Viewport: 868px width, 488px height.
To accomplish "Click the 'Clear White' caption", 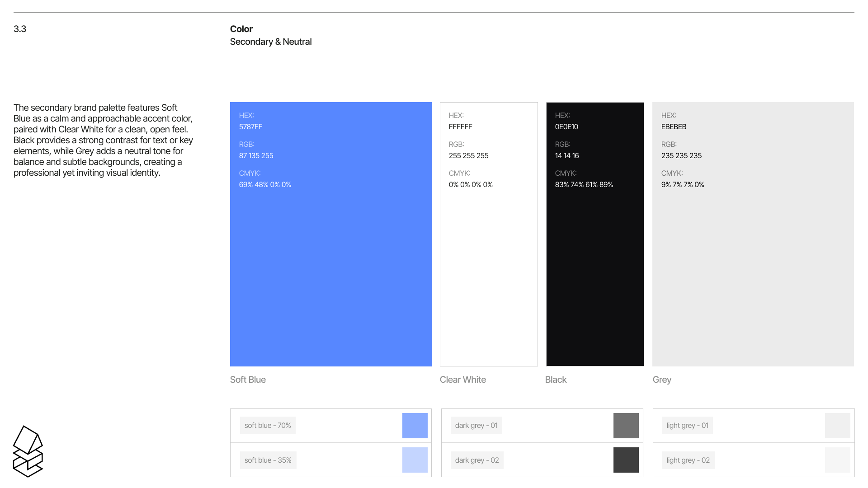I will pyautogui.click(x=463, y=380).
